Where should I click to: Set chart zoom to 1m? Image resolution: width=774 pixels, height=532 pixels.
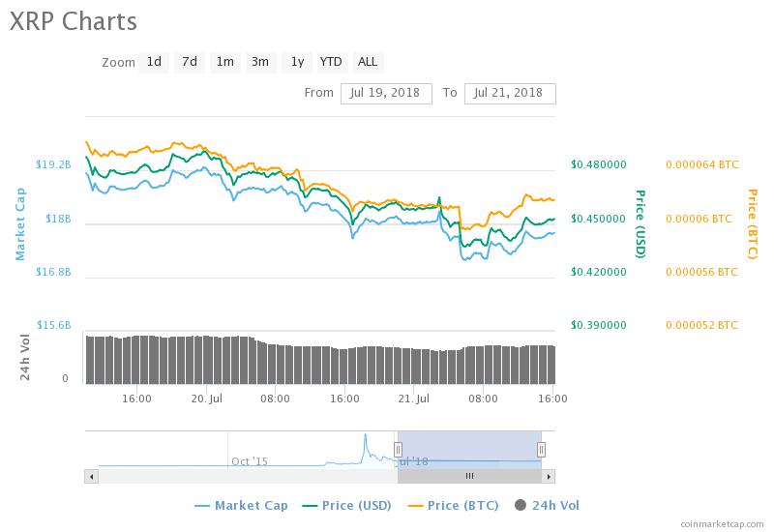coord(225,62)
